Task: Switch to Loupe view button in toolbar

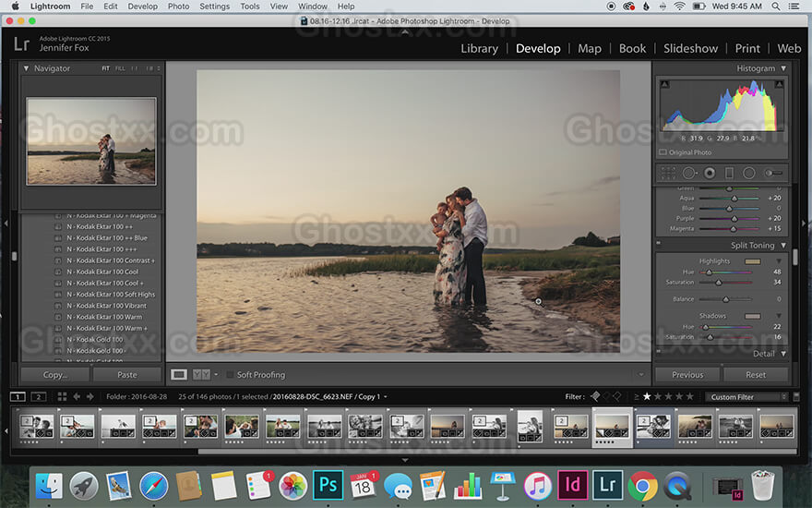Action: 179,374
